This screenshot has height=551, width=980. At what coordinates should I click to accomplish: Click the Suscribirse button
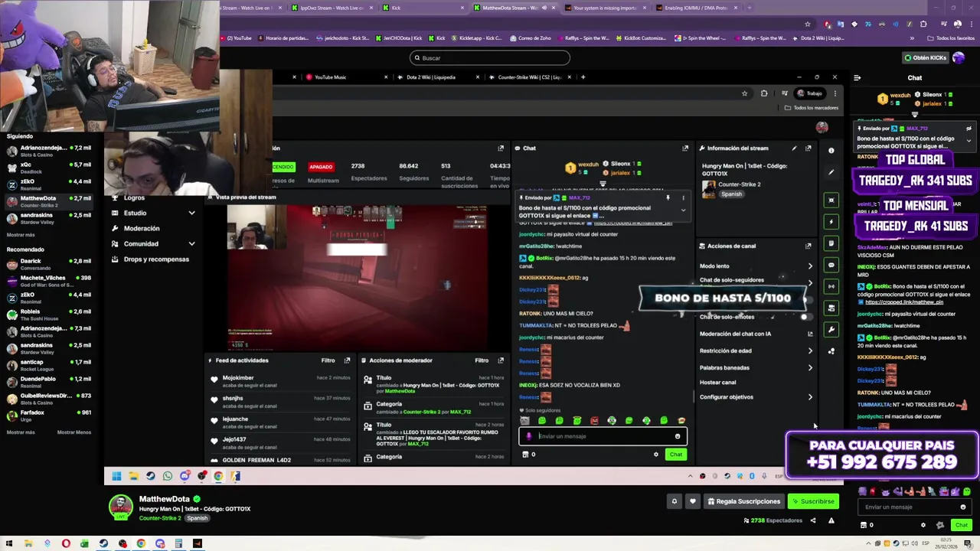813,501
